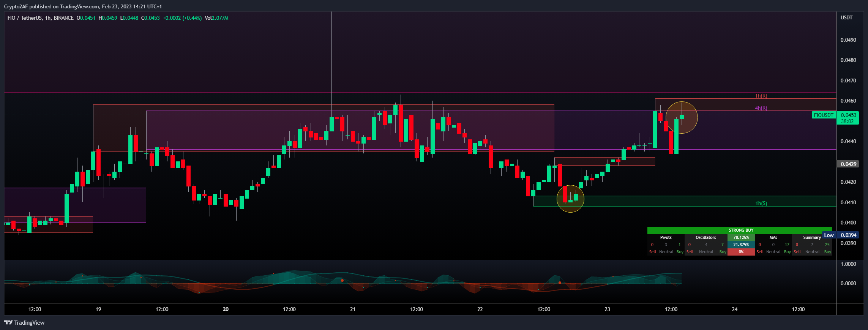The width and height of the screenshot is (868, 330).
Task: Click the USDT currency label on price axis
Action: tap(846, 17)
